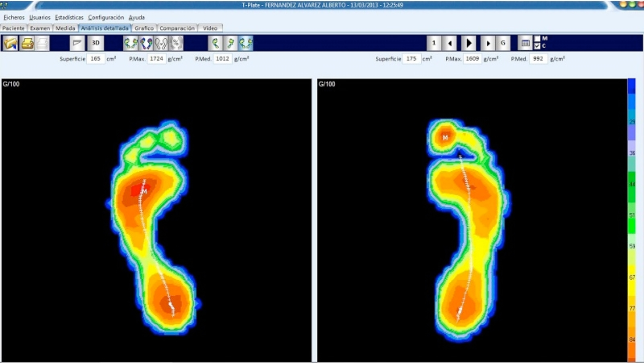
Task: Select the left foot only view icon
Action: 215,43
